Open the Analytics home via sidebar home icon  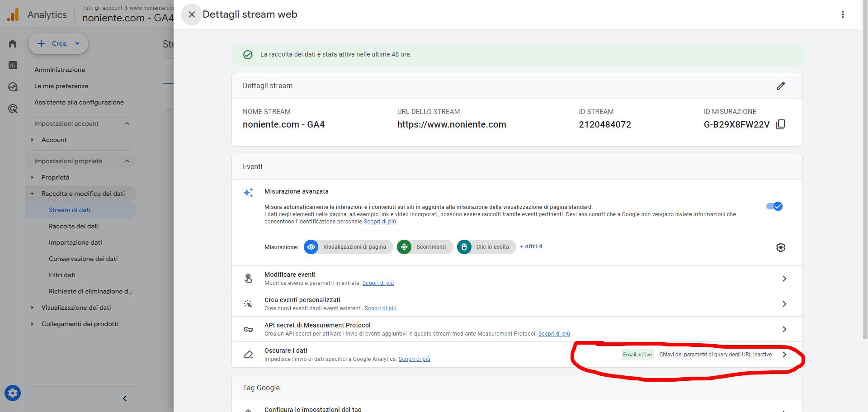point(12,43)
